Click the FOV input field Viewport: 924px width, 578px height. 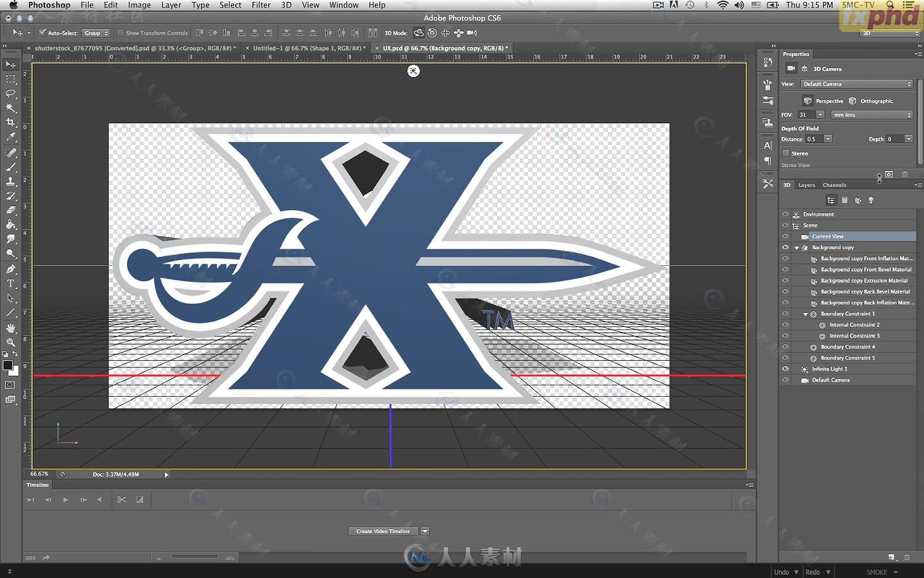[x=807, y=115]
